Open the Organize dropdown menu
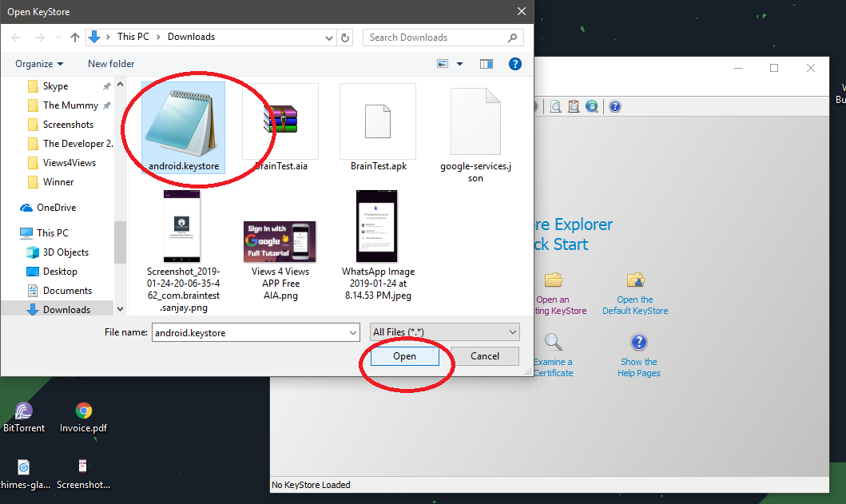The image size is (846, 504). click(x=39, y=64)
